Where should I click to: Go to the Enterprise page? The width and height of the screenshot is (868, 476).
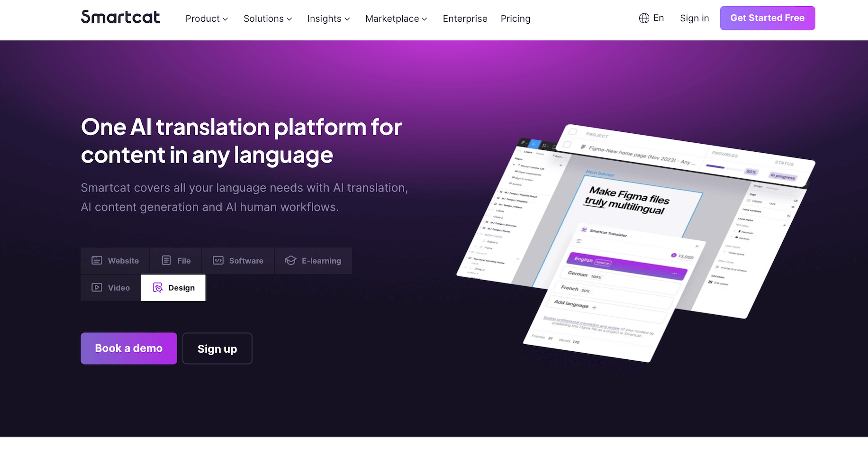pyautogui.click(x=465, y=18)
